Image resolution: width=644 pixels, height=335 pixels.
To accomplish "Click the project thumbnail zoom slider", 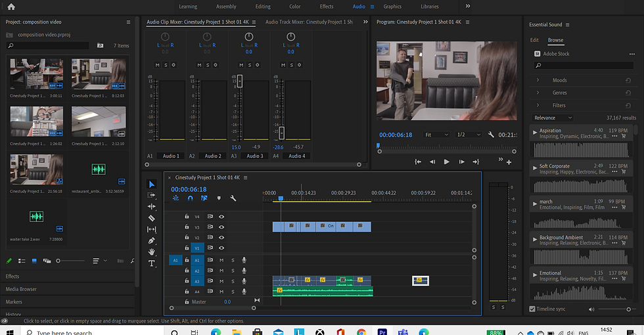I will 59,261.
